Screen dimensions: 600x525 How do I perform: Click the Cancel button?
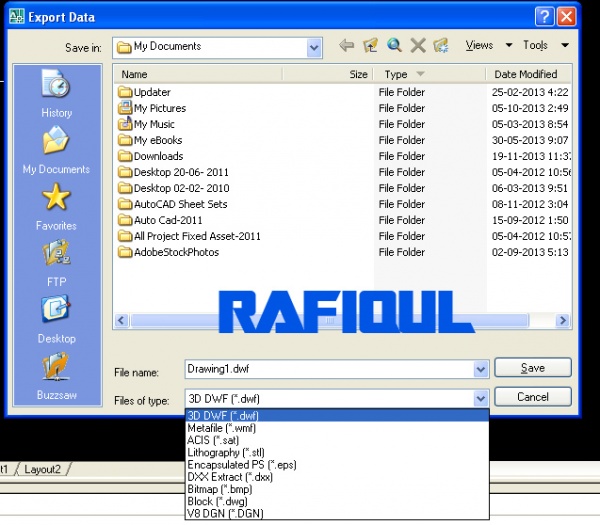pos(533,397)
